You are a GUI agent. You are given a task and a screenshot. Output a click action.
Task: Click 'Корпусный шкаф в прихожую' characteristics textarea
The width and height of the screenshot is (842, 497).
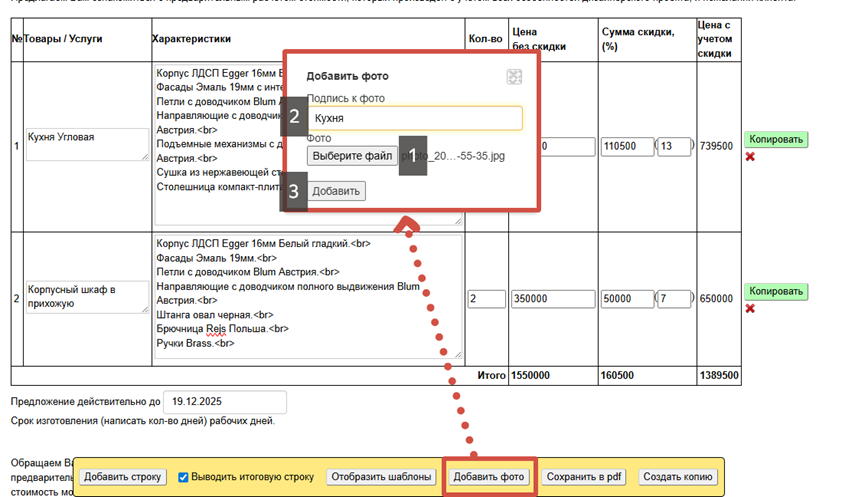tap(308, 296)
